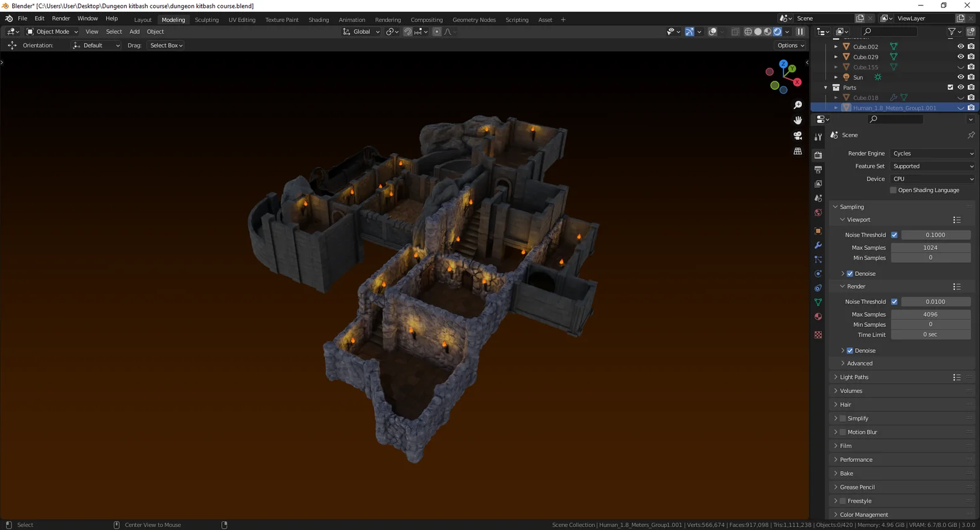Switch viewport to wireframe shading

click(x=748, y=32)
